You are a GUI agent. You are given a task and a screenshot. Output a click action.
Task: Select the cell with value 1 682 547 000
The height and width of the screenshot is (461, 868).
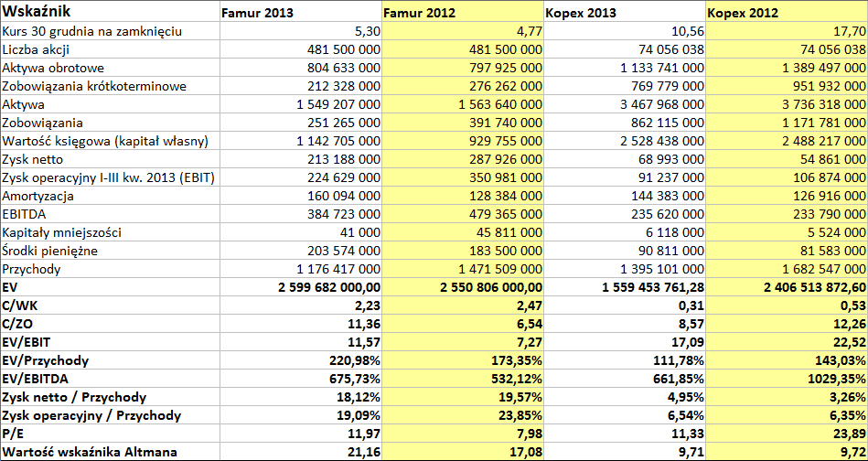(x=788, y=269)
